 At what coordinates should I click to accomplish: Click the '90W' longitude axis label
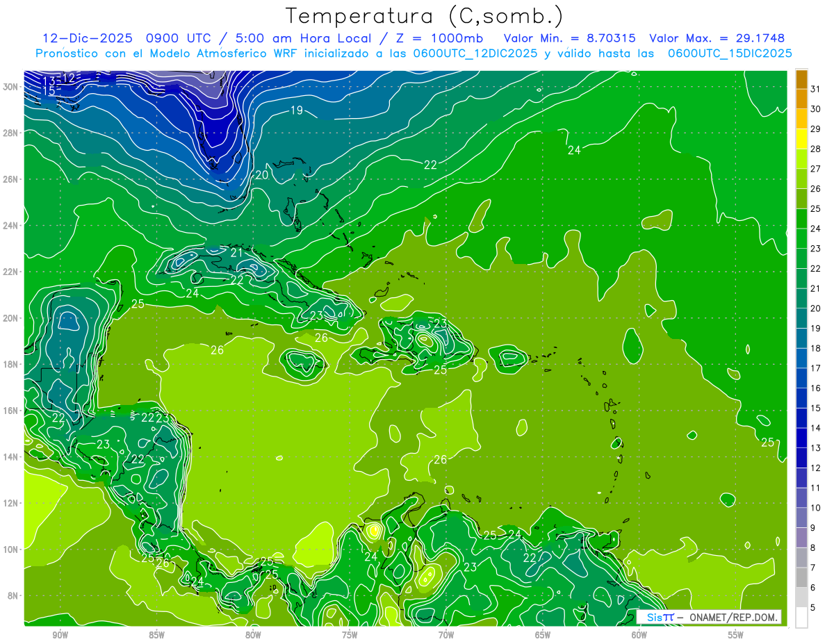coord(60,634)
